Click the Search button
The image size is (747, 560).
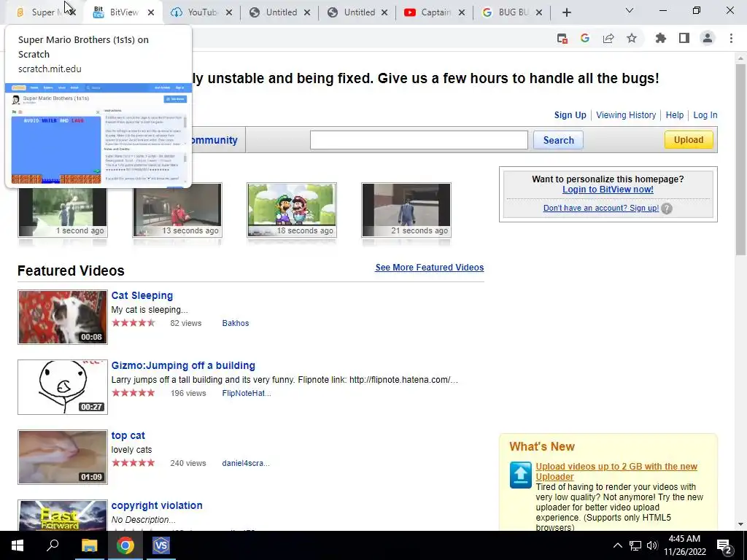[558, 140]
